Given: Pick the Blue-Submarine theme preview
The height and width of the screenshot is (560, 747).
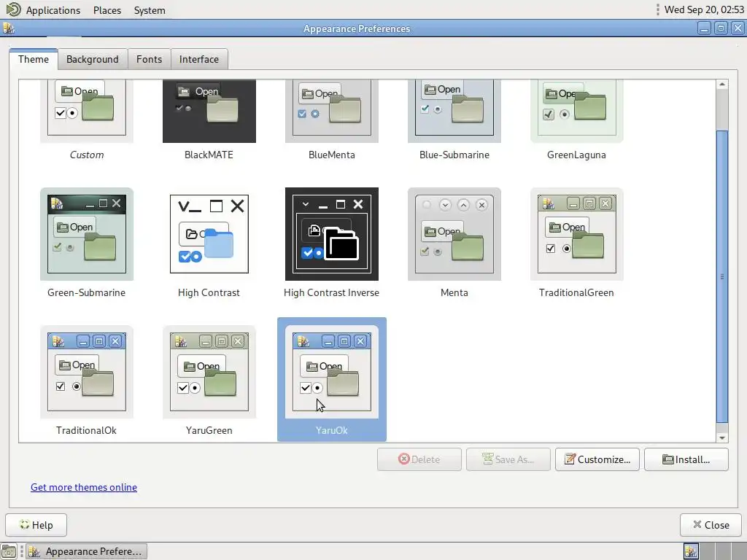Looking at the screenshot, I should tap(454, 111).
